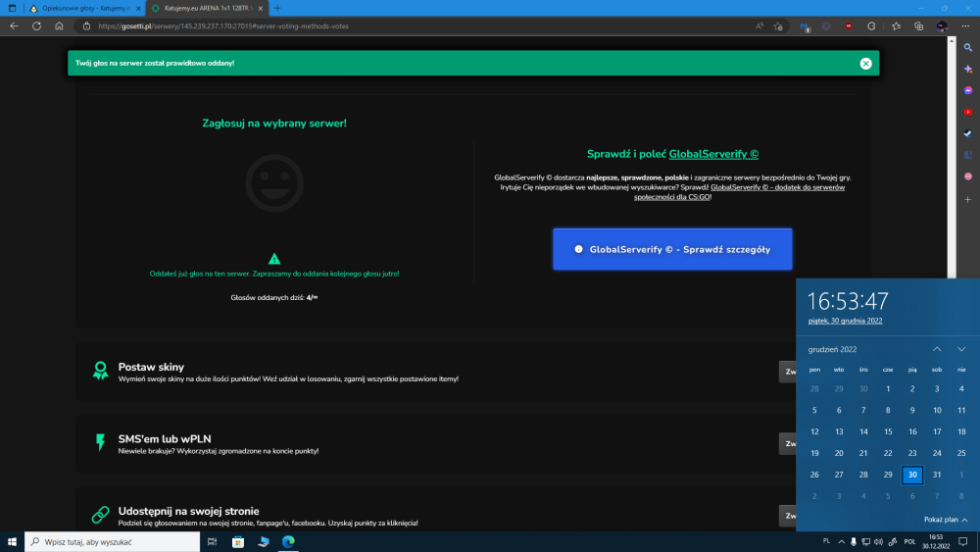Close the Katujemy.eu ARENA tab
The image size is (980, 552).
click(261, 8)
